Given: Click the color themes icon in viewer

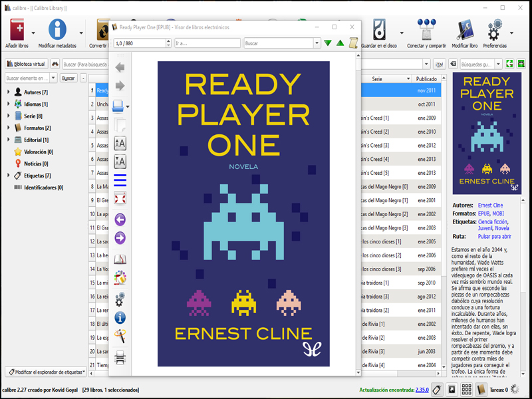Looking at the screenshot, I should 120,278.
